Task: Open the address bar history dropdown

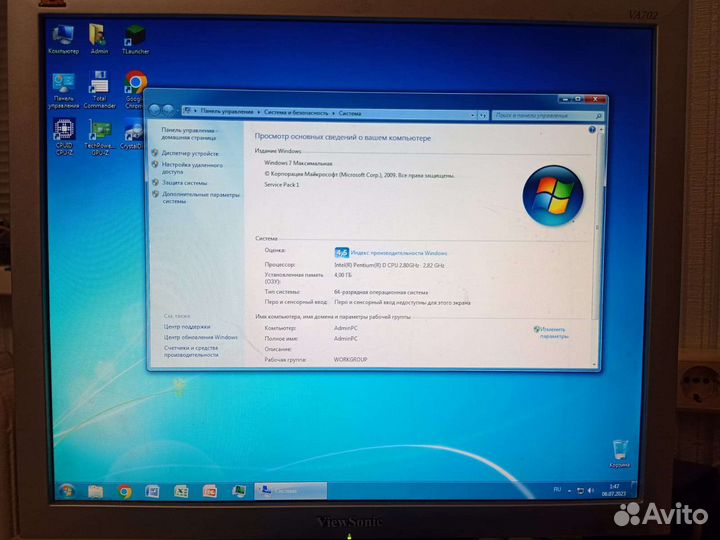Action: [x=473, y=115]
